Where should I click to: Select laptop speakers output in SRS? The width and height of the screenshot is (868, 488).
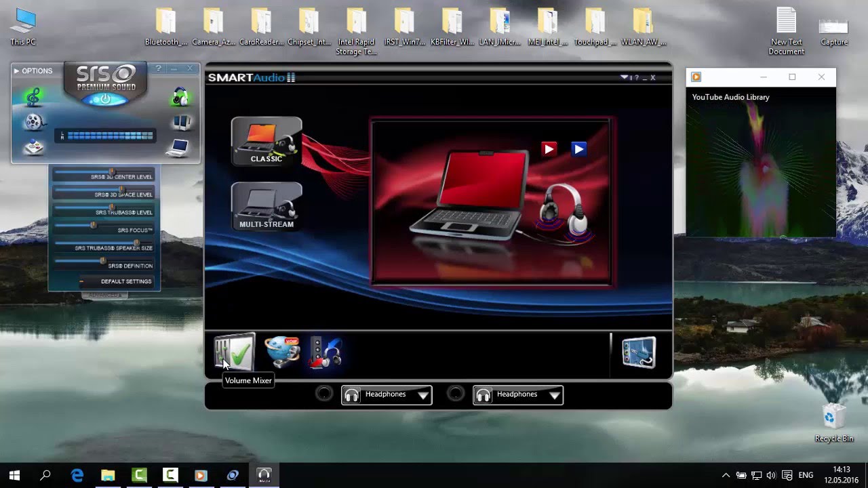[180, 148]
